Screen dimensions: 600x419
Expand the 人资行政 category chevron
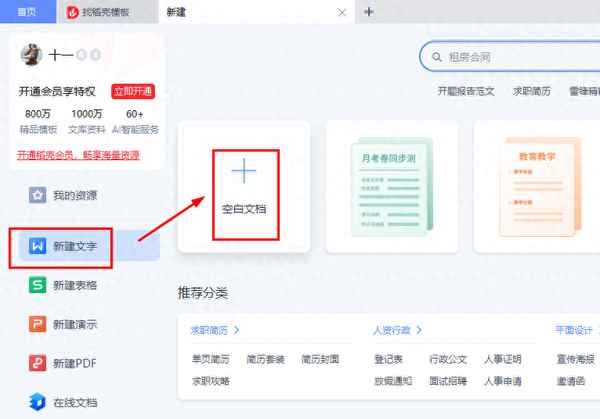pos(419,330)
